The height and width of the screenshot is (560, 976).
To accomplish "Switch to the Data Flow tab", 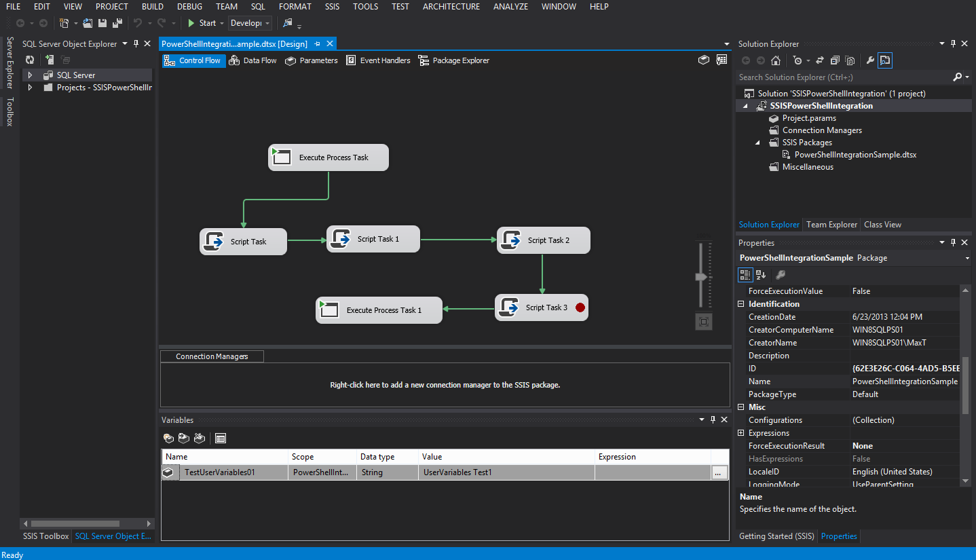I will coord(252,60).
